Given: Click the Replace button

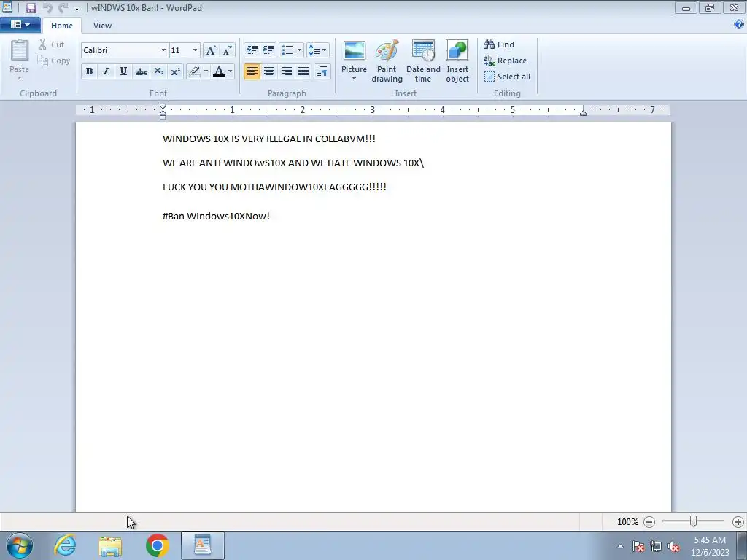Looking at the screenshot, I should 505,61.
